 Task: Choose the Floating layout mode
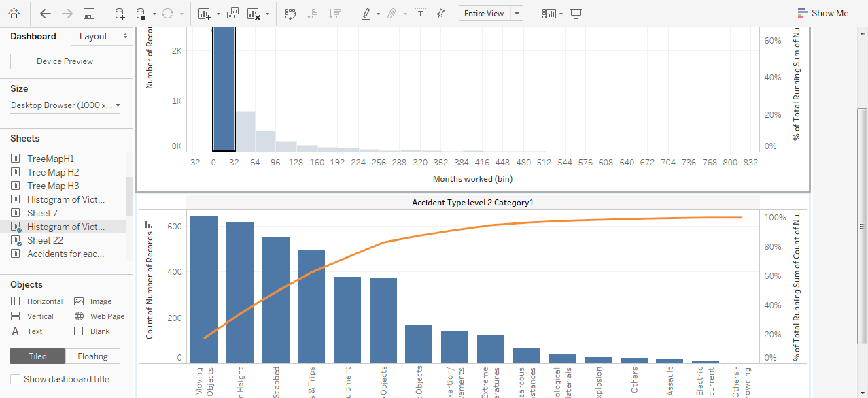(x=93, y=356)
